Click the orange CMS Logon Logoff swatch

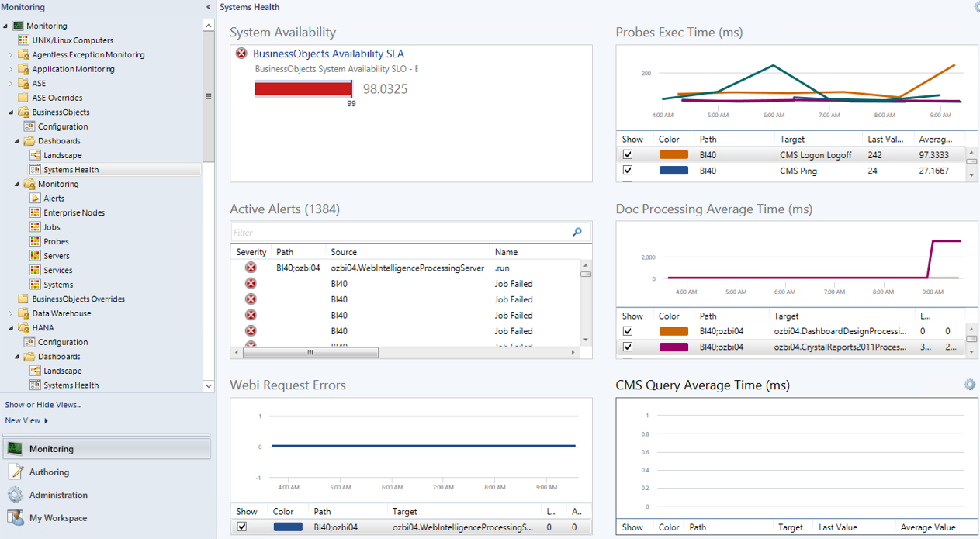tap(674, 155)
